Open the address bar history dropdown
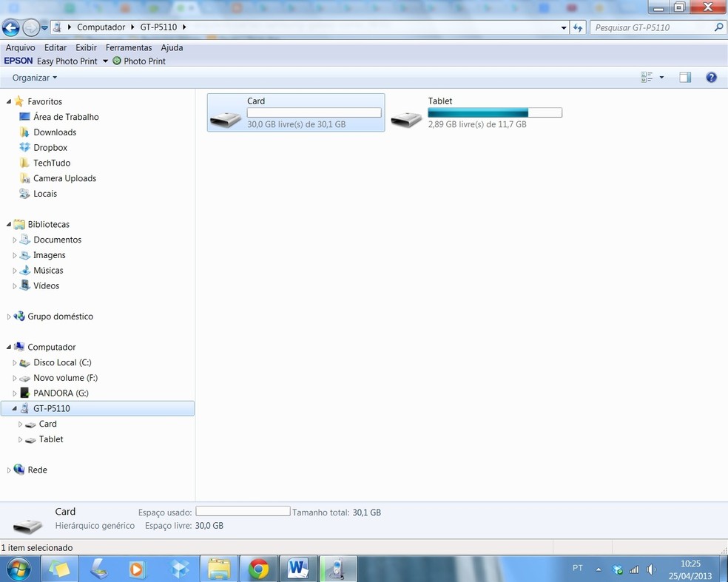This screenshot has width=728, height=582. (564, 28)
